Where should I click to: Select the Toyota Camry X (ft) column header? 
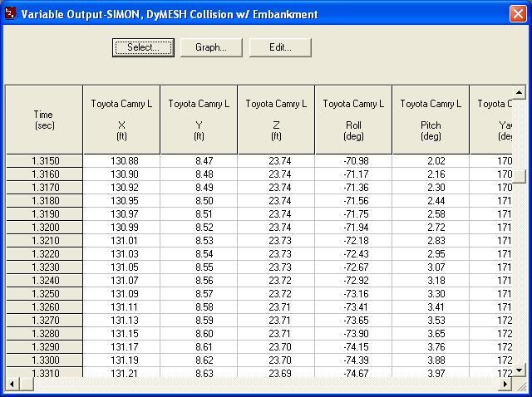tap(121, 120)
